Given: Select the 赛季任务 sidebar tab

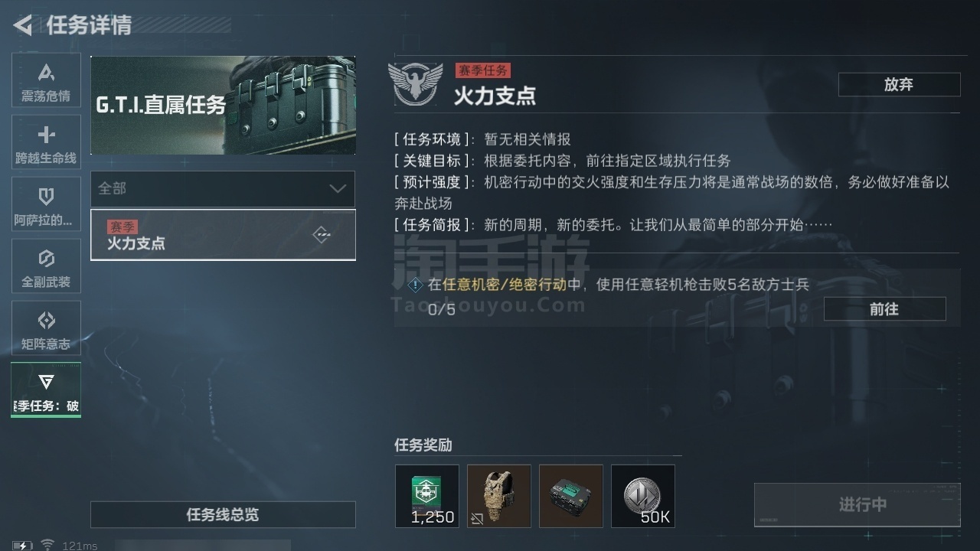Looking at the screenshot, I should [x=46, y=390].
